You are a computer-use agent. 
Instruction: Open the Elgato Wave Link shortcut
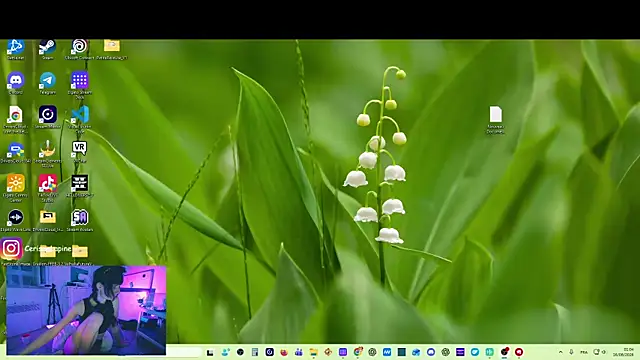click(x=16, y=221)
